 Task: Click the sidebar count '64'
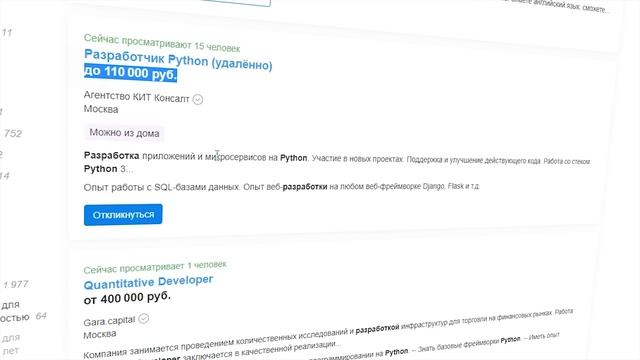coord(41,316)
